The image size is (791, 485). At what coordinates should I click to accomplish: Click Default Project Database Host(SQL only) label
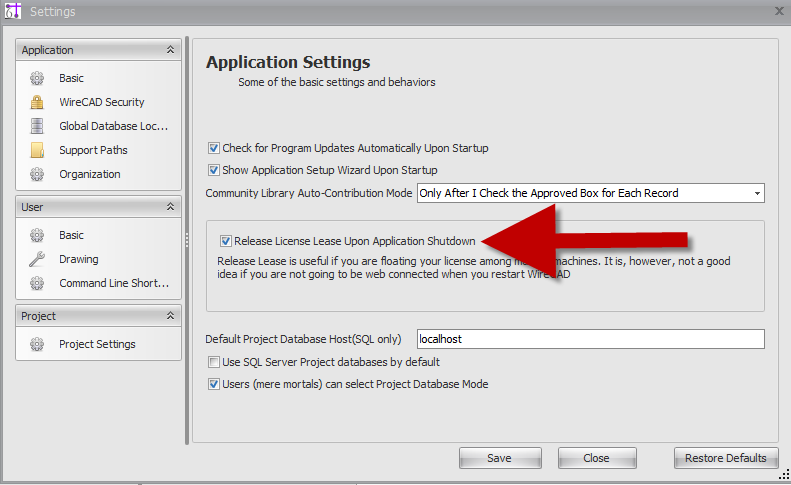click(x=303, y=339)
